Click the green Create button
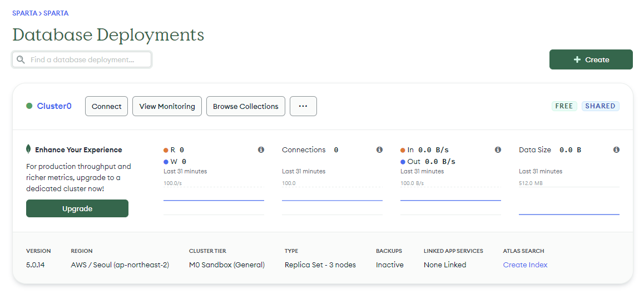644x304 pixels. (591, 59)
